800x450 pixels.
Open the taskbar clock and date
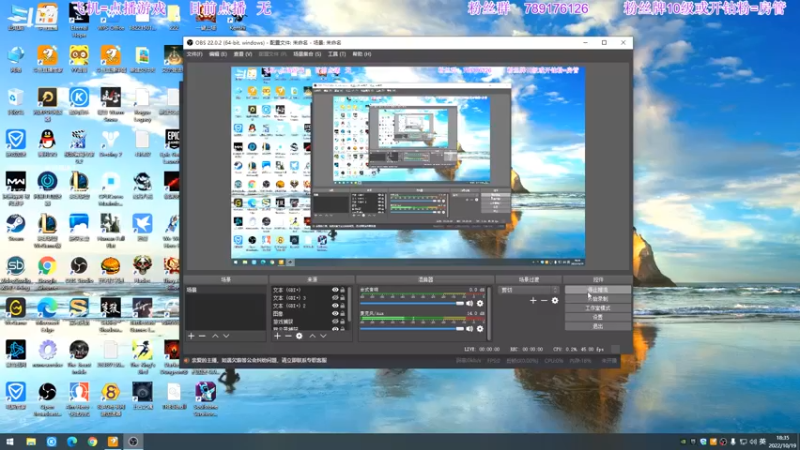[x=783, y=441]
